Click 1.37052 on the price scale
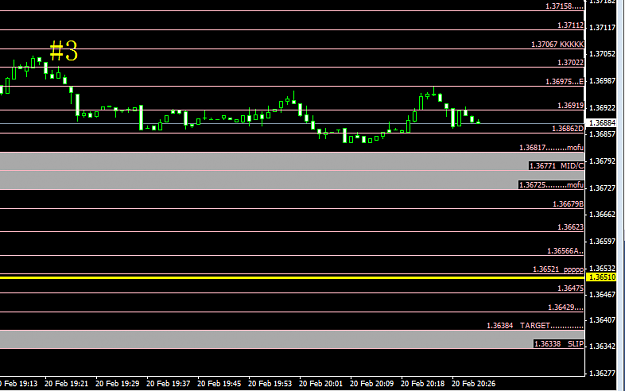The image size is (625, 391). click(x=602, y=54)
